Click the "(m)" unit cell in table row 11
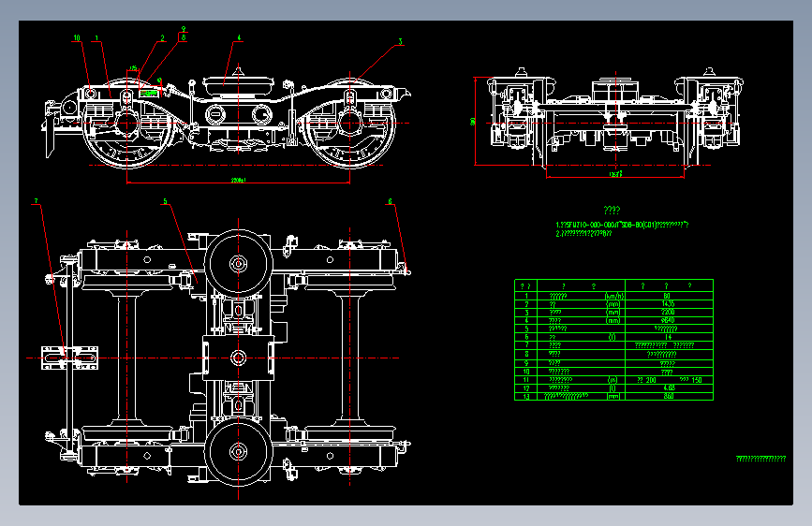 [x=613, y=380]
